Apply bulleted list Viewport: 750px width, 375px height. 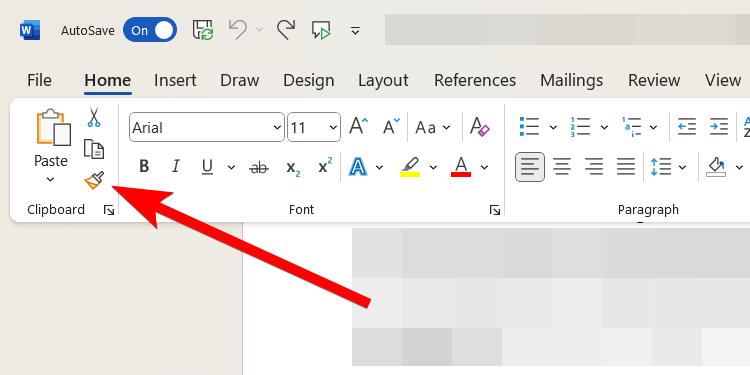(x=530, y=127)
